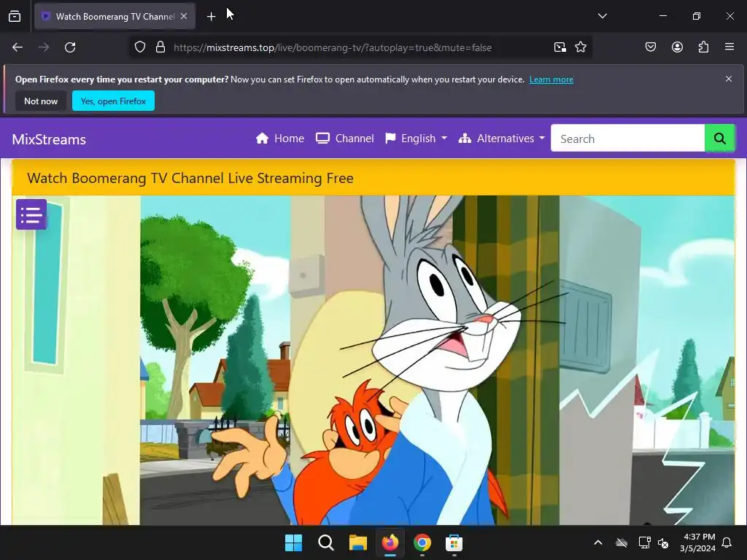Screen dimensions: 747x560
Task: Expand the Alternatives dropdown
Action: point(501,139)
